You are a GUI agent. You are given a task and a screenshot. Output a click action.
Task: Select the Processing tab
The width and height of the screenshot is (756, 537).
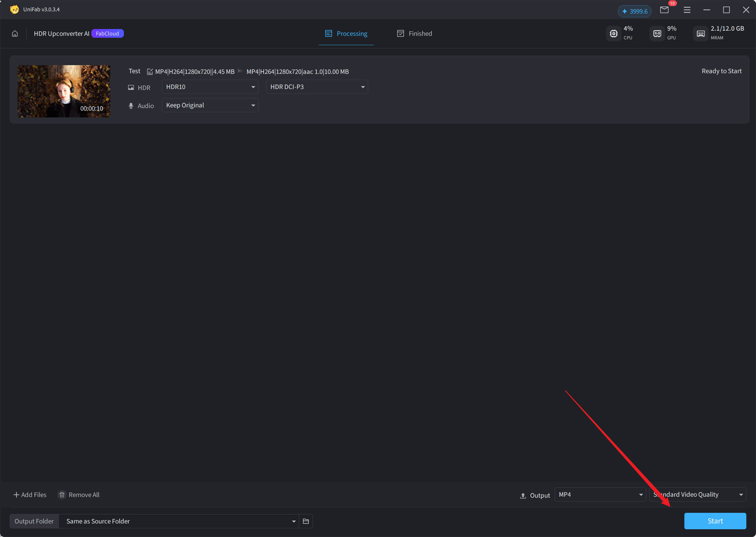pos(346,34)
